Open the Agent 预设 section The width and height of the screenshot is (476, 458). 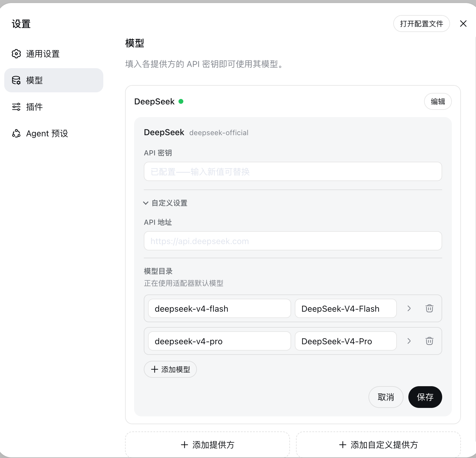[54, 133]
